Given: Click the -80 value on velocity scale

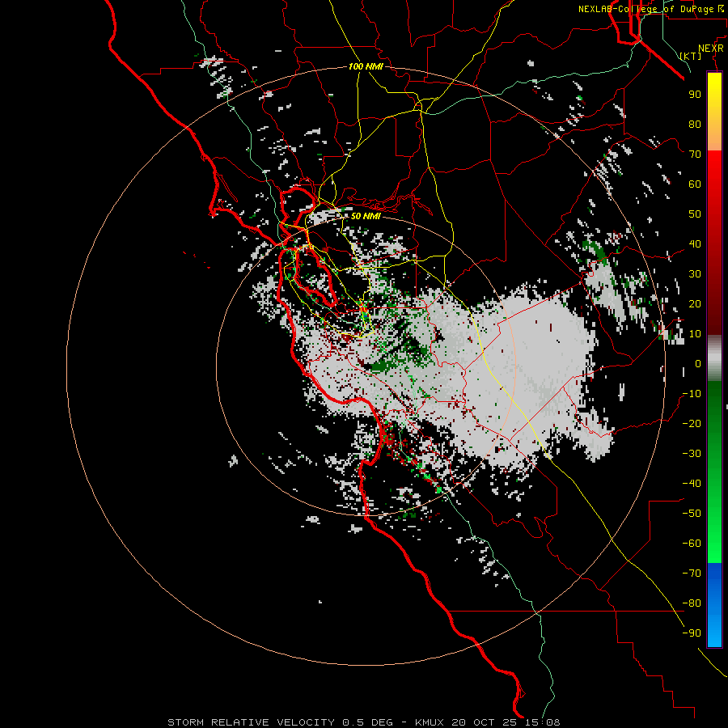Looking at the screenshot, I should pos(692,603).
